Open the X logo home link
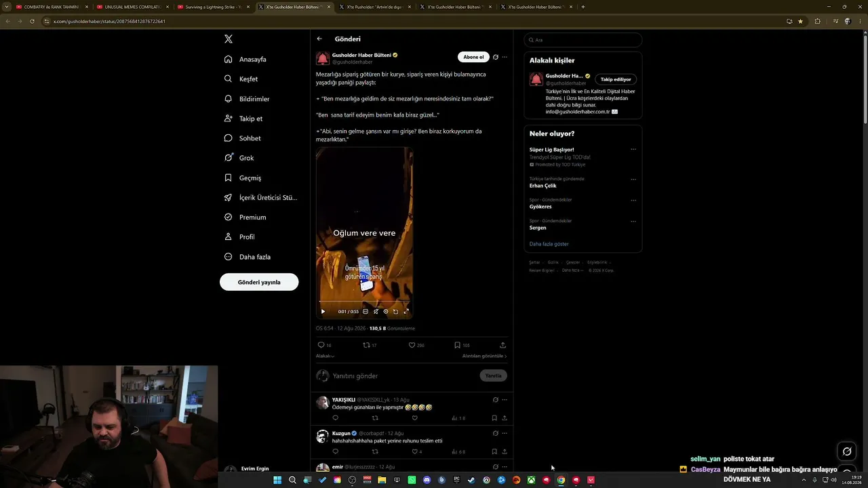 [229, 39]
